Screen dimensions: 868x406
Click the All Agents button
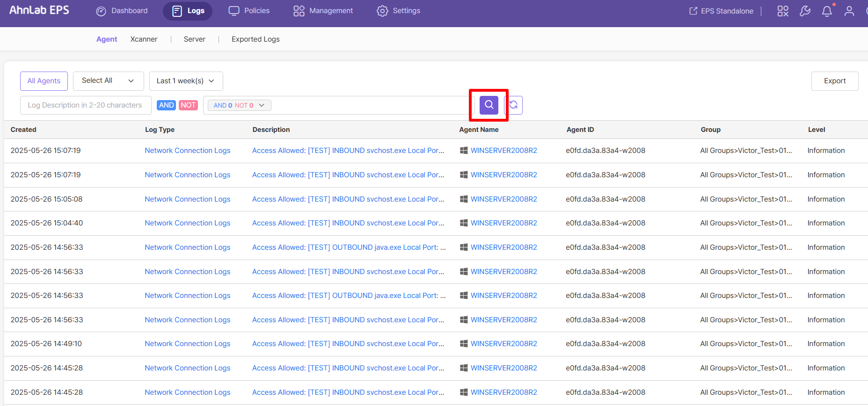pos(44,81)
